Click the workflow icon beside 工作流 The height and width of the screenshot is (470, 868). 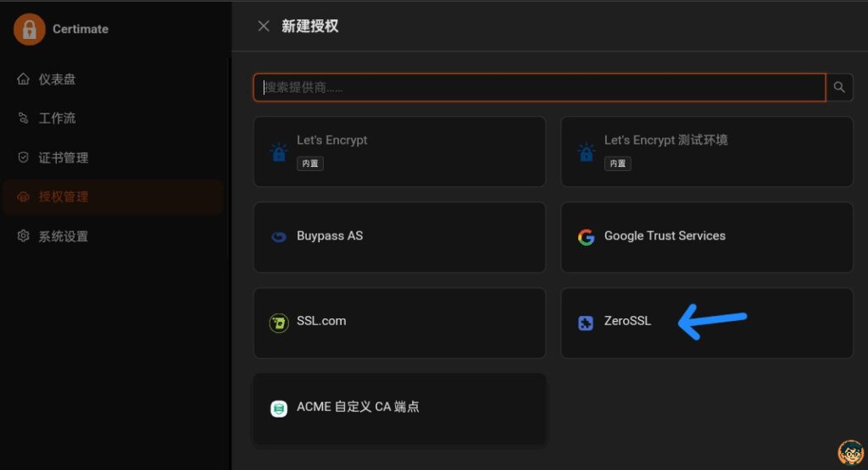(x=23, y=119)
